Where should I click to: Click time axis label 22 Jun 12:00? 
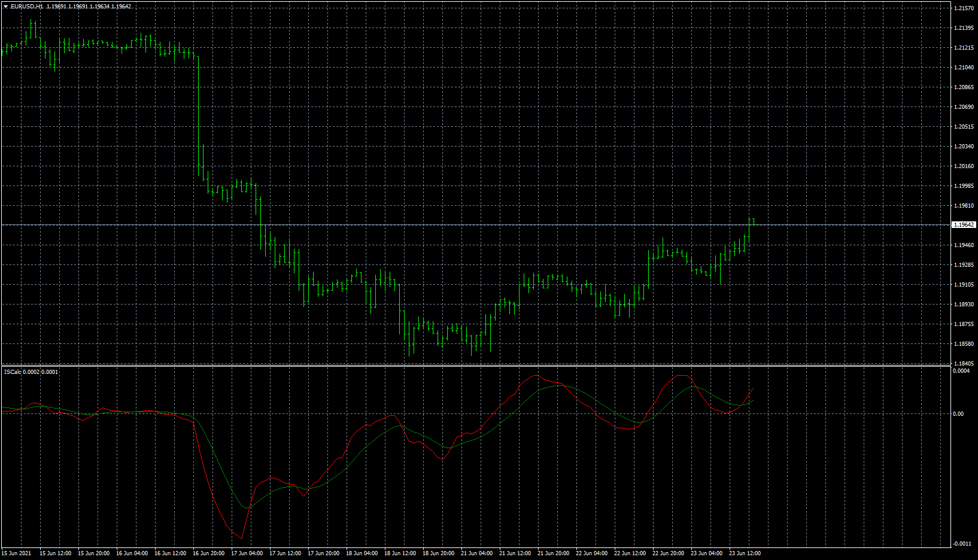(x=630, y=553)
